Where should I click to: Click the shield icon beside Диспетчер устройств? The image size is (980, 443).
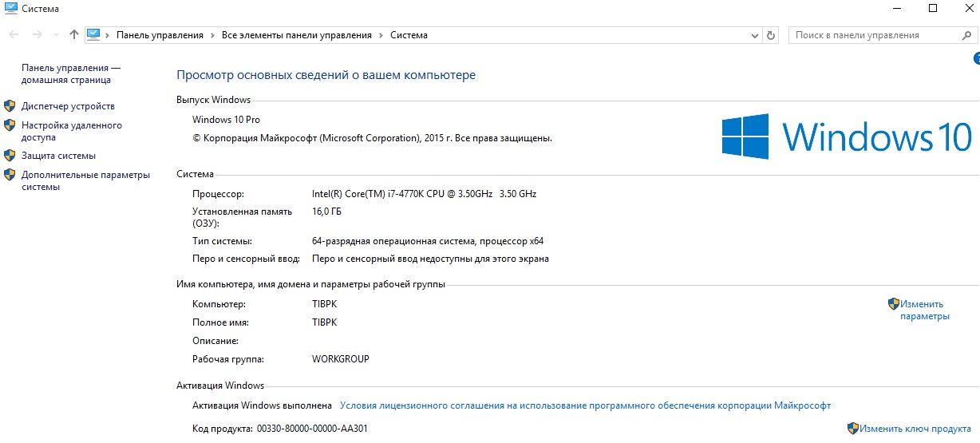[x=10, y=106]
